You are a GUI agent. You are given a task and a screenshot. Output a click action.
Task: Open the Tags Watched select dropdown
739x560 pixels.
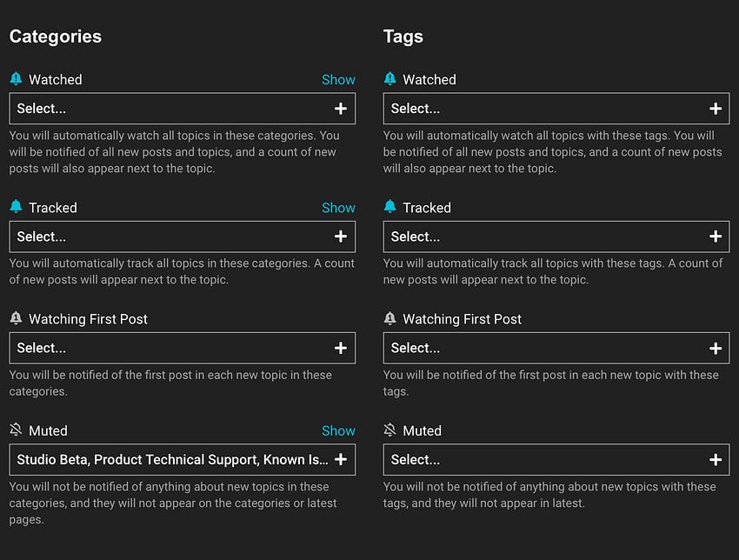tap(556, 109)
